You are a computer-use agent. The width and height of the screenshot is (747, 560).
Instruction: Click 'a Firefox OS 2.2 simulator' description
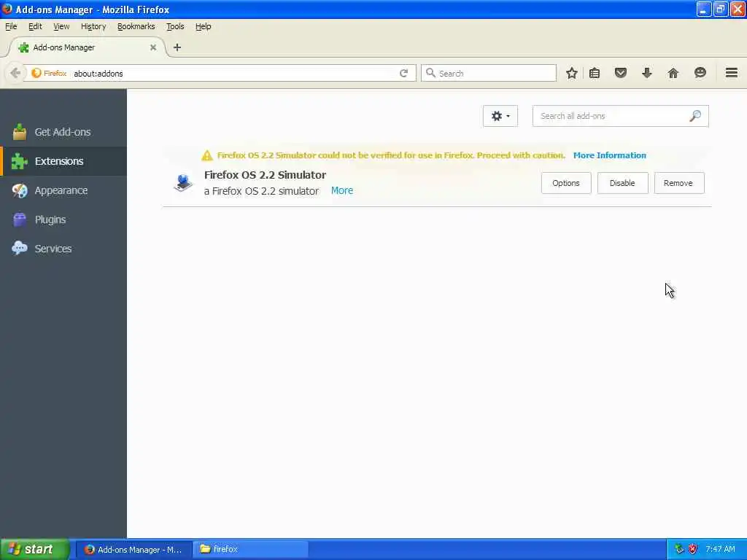tap(261, 191)
